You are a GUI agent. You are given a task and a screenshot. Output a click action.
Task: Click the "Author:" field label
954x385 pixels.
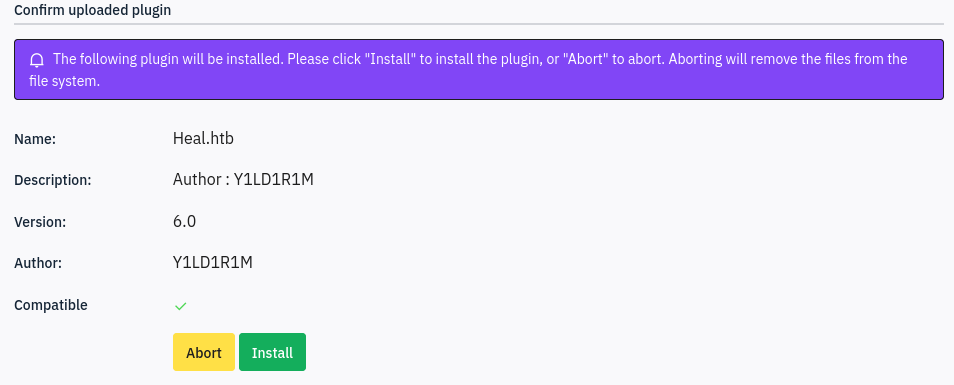[38, 263]
